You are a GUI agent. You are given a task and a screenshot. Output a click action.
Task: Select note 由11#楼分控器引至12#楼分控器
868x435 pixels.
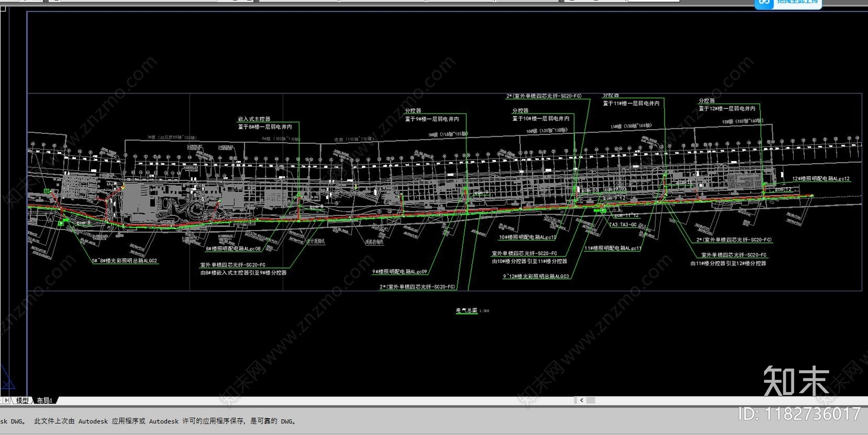click(x=728, y=263)
